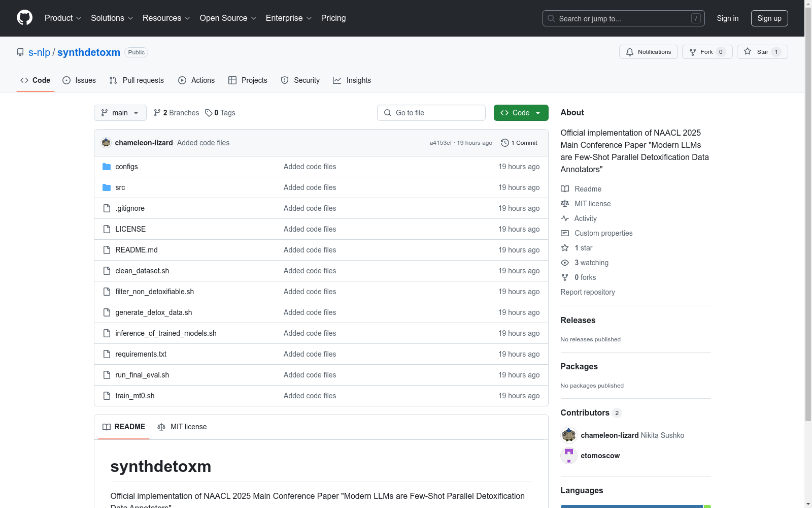Click the commit history clock icon
Image resolution: width=812 pixels, height=508 pixels.
pyautogui.click(x=504, y=143)
